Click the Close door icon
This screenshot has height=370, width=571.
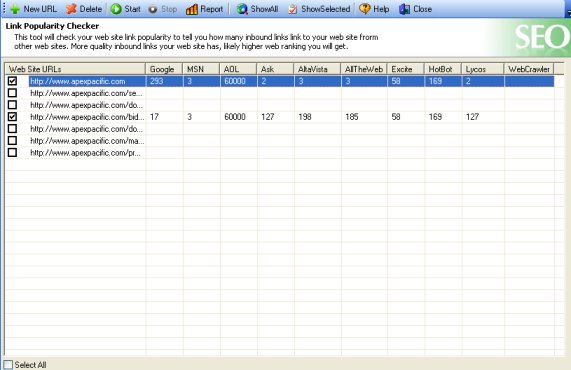pyautogui.click(x=404, y=9)
